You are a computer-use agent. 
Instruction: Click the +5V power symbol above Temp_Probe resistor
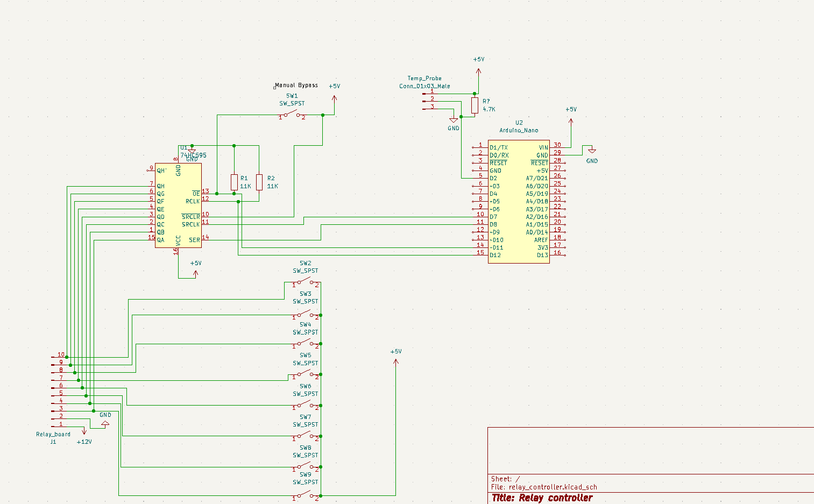[478, 71]
